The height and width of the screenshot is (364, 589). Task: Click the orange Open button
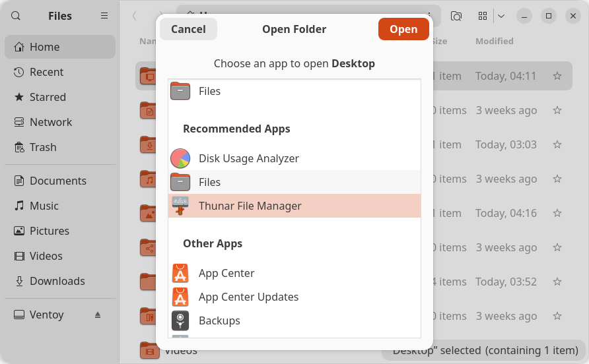click(x=403, y=29)
